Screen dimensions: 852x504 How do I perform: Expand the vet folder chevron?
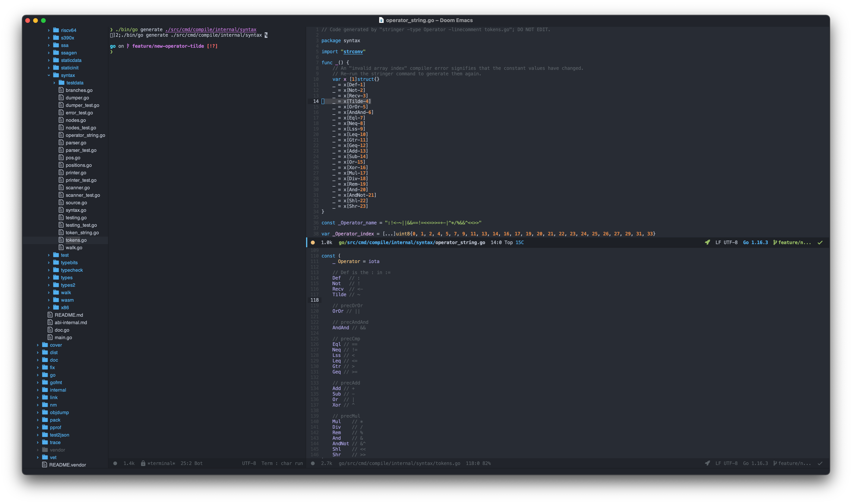click(38, 457)
